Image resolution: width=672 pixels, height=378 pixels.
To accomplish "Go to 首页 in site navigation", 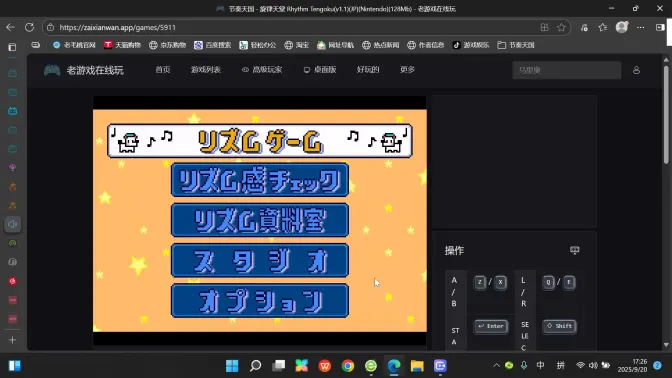I will pyautogui.click(x=163, y=70).
